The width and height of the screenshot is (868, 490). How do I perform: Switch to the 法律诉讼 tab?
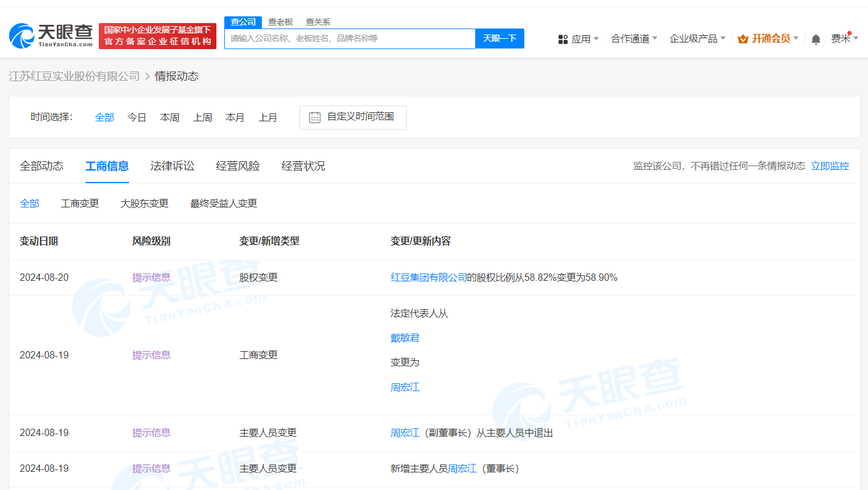172,166
